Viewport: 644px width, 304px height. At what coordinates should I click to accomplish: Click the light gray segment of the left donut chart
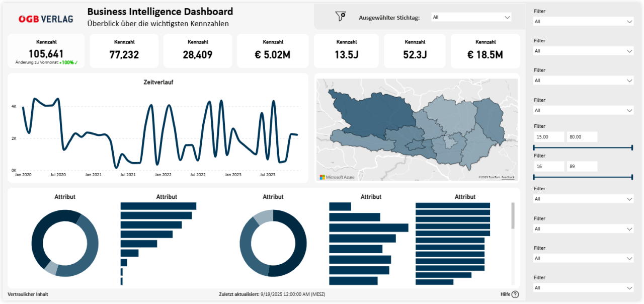(51, 268)
